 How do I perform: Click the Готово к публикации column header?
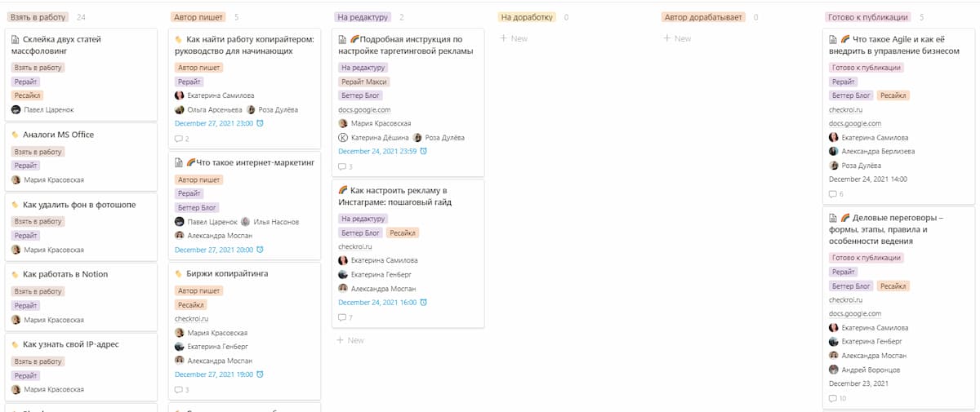click(868, 17)
